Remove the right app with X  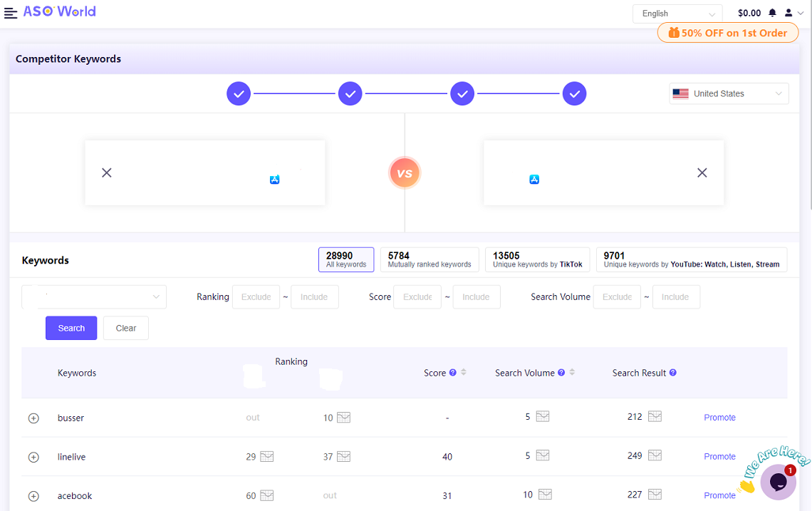[702, 172]
